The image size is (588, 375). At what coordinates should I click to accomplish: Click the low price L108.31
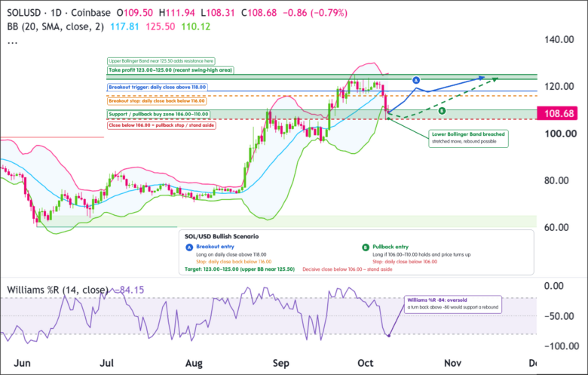218,13
